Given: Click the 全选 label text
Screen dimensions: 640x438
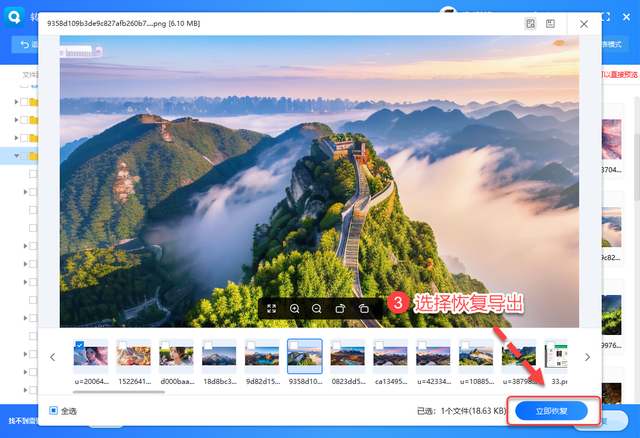Looking at the screenshot, I should click(x=69, y=411).
